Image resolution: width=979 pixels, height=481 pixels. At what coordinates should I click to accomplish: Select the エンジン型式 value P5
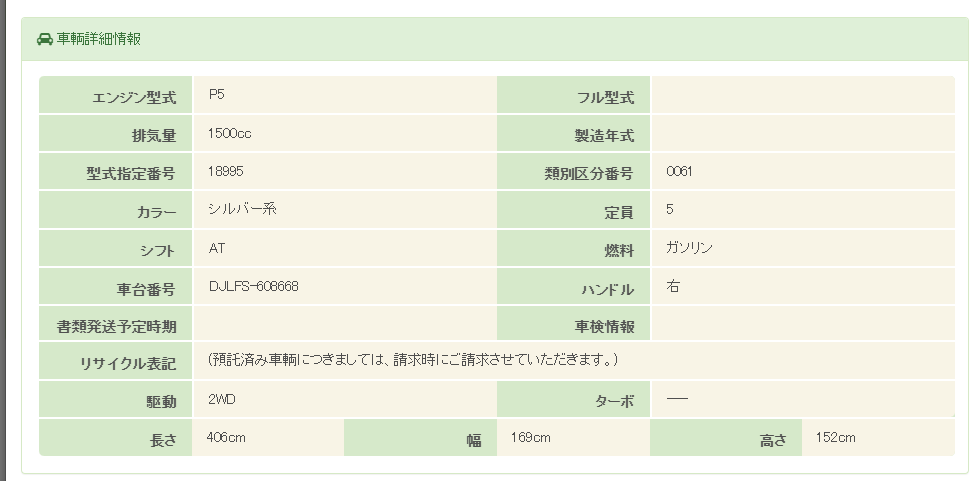(217, 95)
